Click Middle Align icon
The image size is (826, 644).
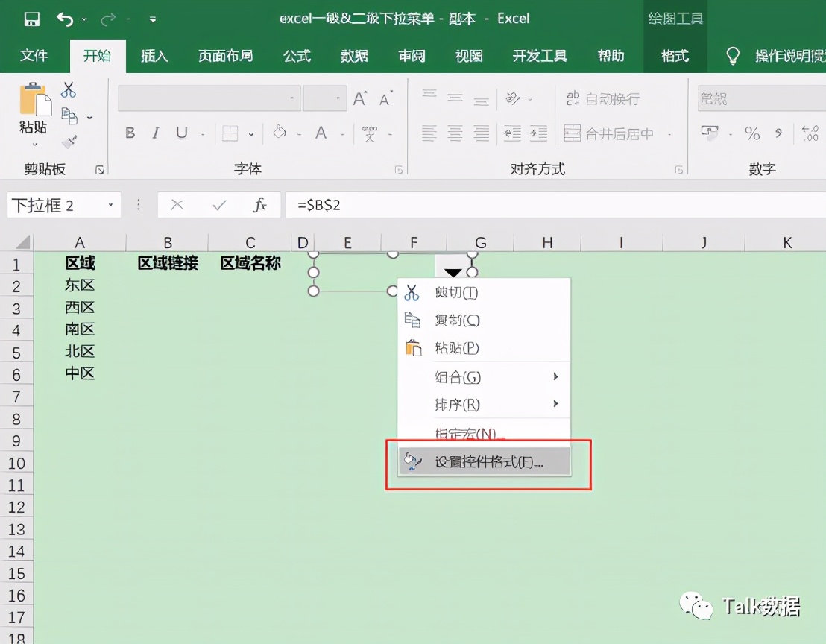coord(455,98)
